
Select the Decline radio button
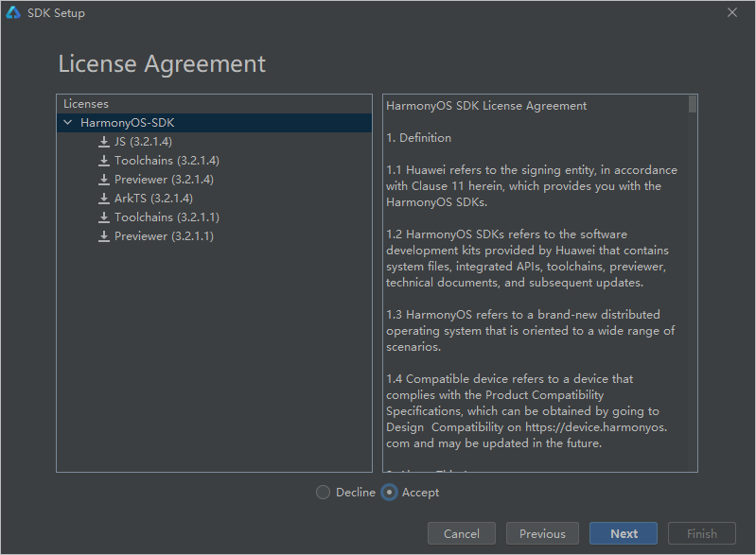pos(323,493)
